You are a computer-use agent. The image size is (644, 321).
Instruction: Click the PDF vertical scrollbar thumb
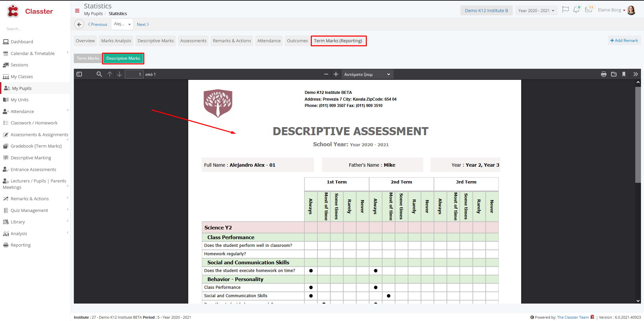(638, 135)
